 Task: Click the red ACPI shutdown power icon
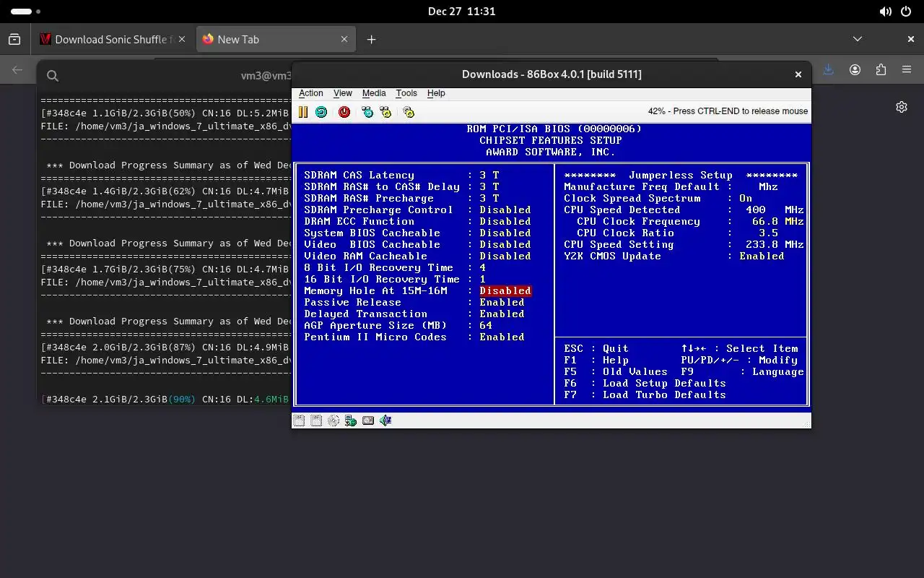[344, 112]
